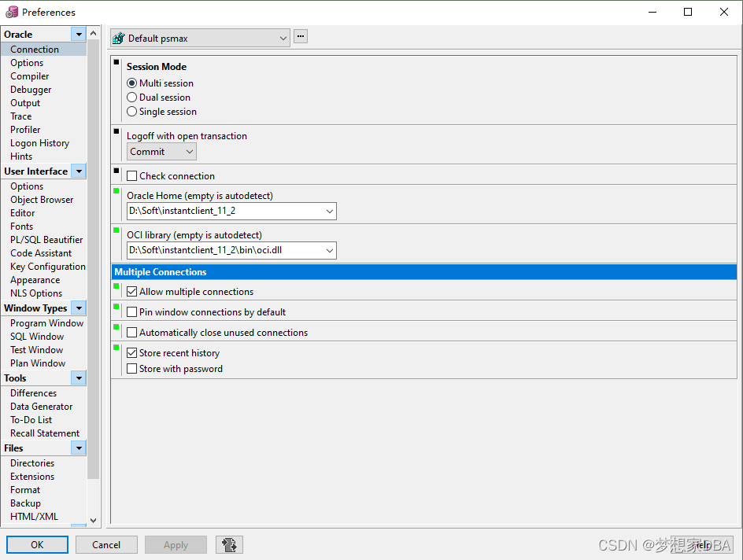743x560 pixels.
Task: Select the Single session radio button
Action: click(132, 112)
